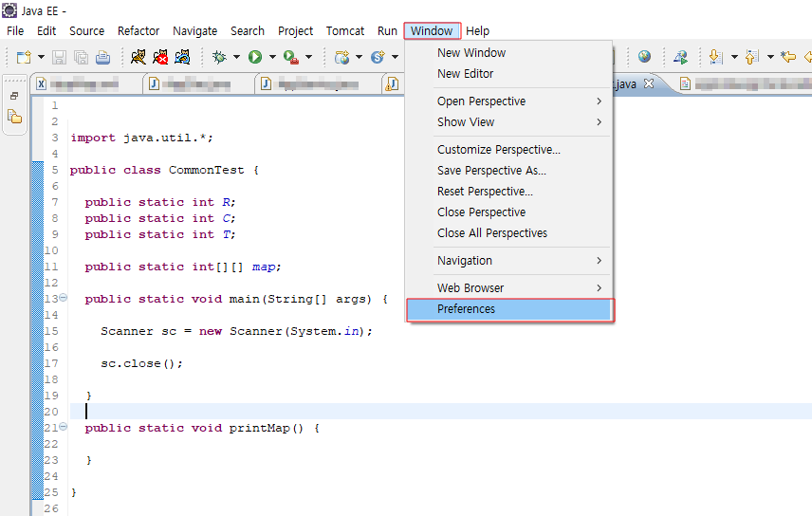This screenshot has height=516, width=812.
Task: Click the Debug bug icon
Action: [x=219, y=57]
